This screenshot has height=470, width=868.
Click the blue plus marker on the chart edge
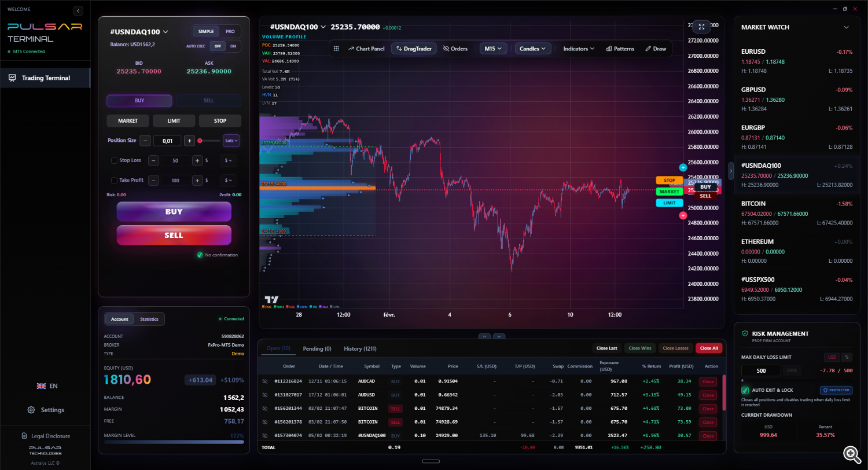point(683,167)
